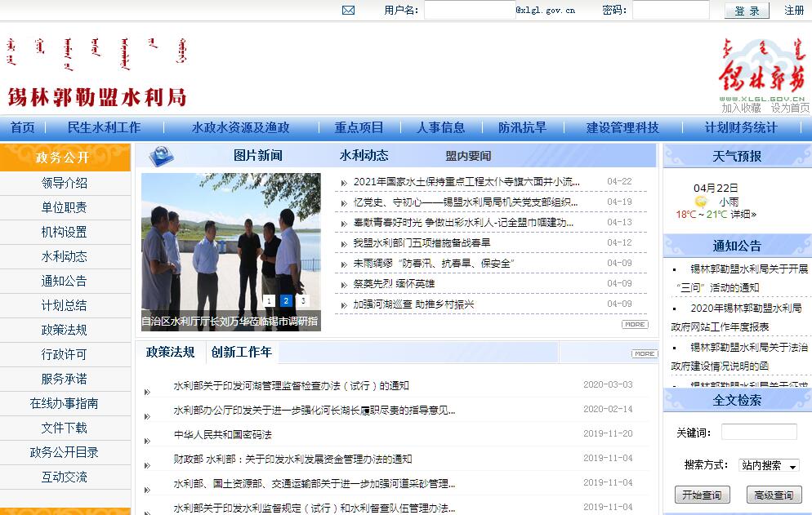Image resolution: width=812 pixels, height=515 pixels.
Task: Click arrow bullet beside 中华人民共和国密码法
Action: [x=147, y=436]
